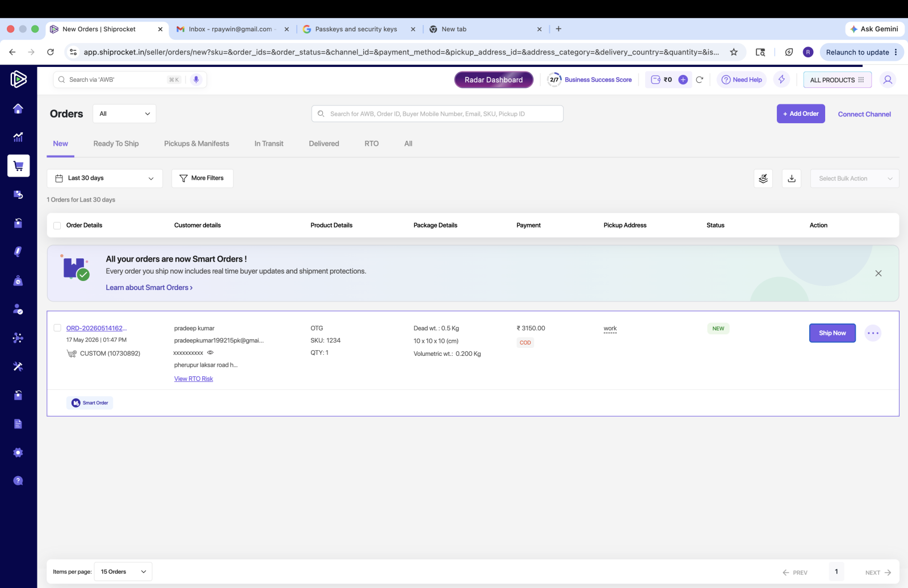The image size is (908, 588).
Task: Open the Last 30 days date dropdown
Action: tap(104, 178)
